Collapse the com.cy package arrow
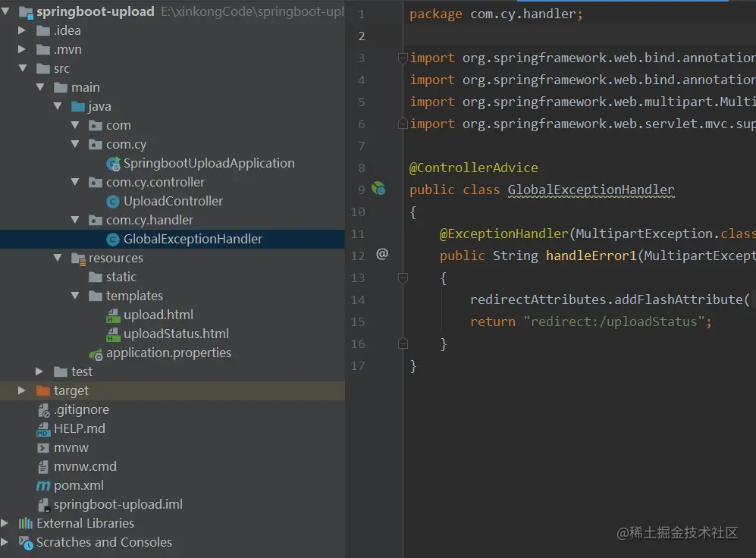The height and width of the screenshot is (558, 756). 75,143
